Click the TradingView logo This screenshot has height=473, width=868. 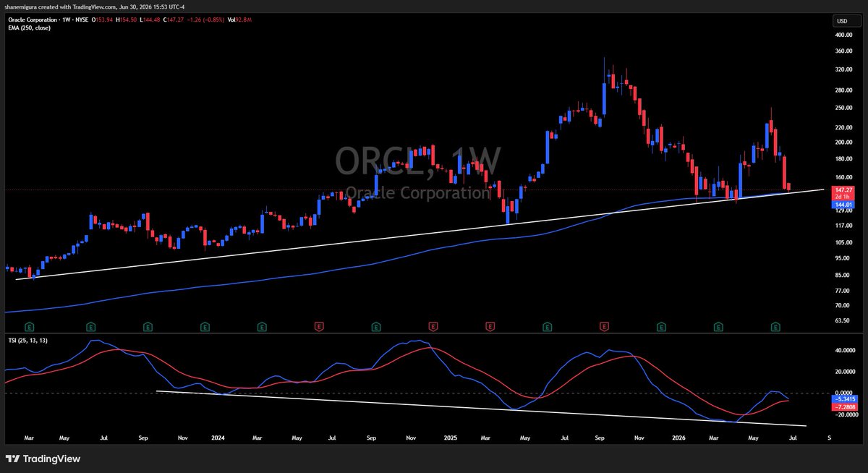(43, 459)
